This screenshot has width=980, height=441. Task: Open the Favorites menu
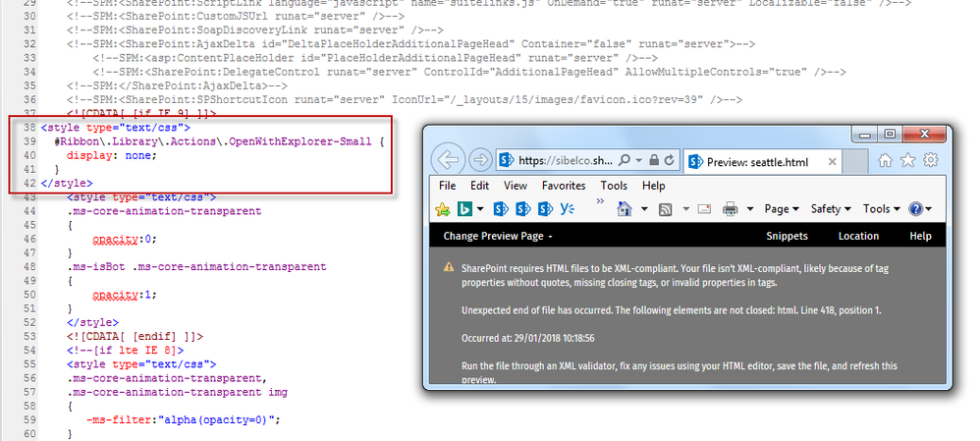coord(564,186)
